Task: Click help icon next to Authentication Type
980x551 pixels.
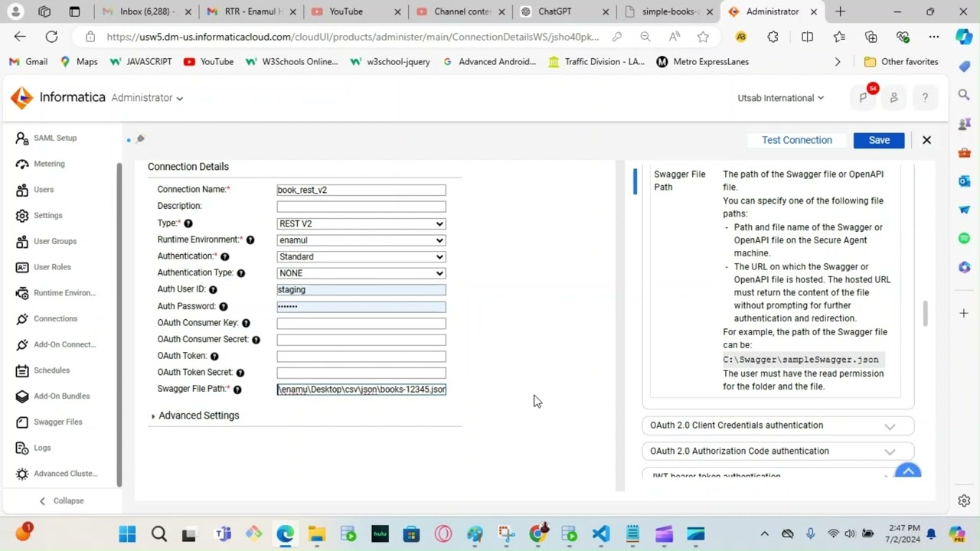Action: pyautogui.click(x=241, y=273)
